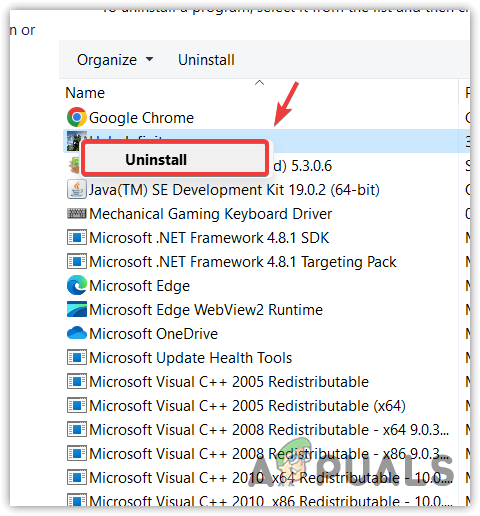Screen dimensions: 480x516
Task: Click the Visual C++ 2005 Redistributable icon
Action: coord(77,381)
